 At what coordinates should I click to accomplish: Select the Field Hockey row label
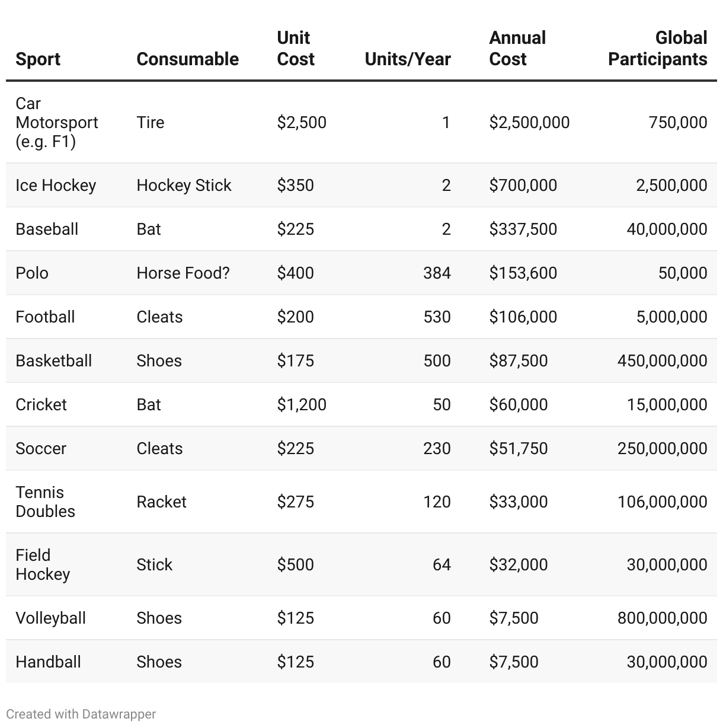coord(43,564)
